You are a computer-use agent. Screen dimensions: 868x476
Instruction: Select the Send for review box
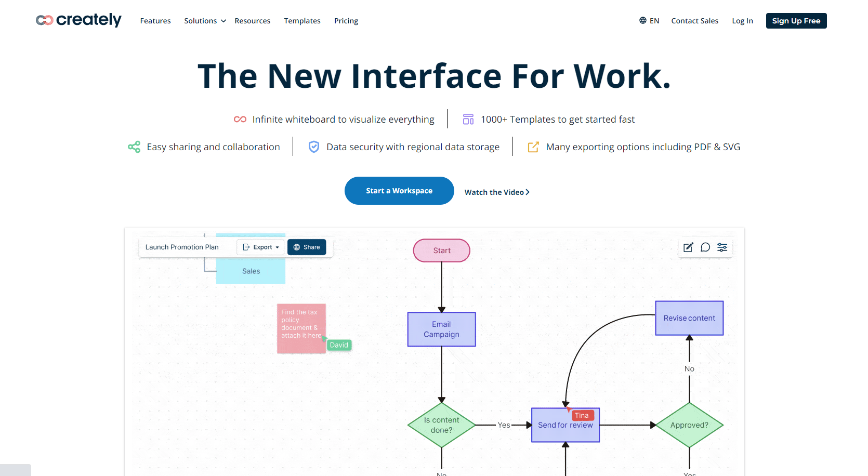click(x=565, y=425)
